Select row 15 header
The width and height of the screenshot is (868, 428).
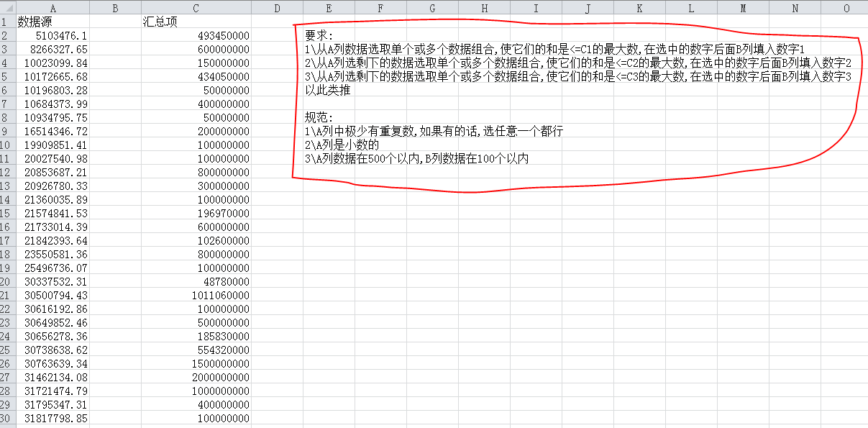pyautogui.click(x=7, y=214)
